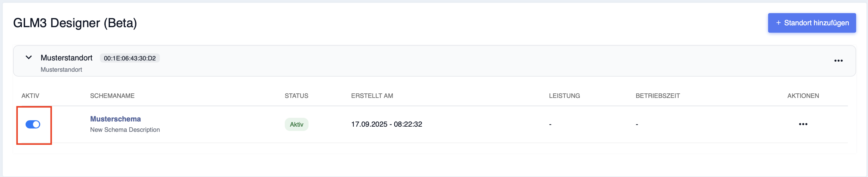The width and height of the screenshot is (868, 177).
Task: Click the STATUS column header
Action: [296, 96]
